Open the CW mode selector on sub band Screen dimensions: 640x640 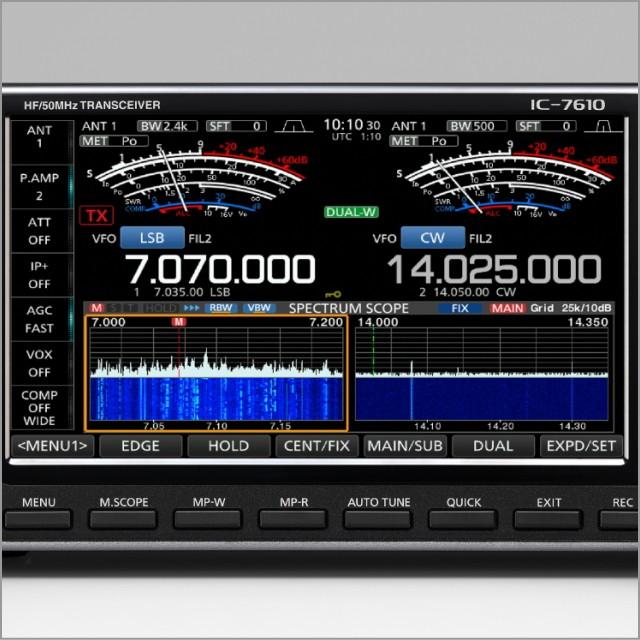coord(433,239)
